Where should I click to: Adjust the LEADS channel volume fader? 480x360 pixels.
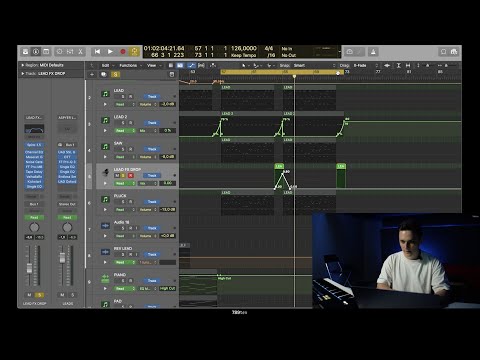[62, 257]
